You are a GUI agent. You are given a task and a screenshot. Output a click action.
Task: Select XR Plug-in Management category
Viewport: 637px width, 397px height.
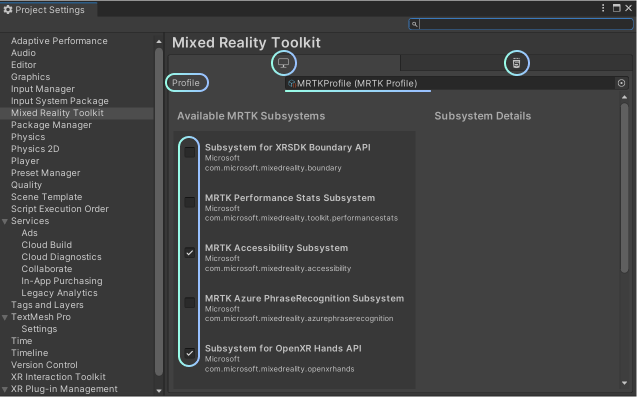coord(64,389)
